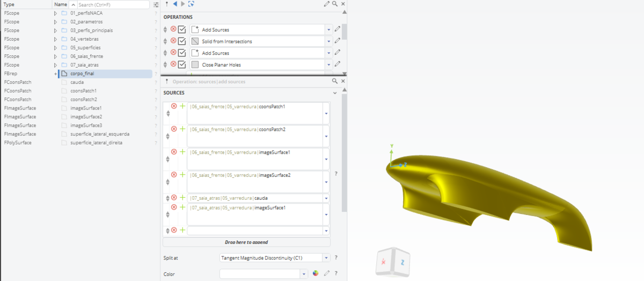This screenshot has height=281, width=644.
Task: Open search in the top editor header
Action: click(335, 4)
